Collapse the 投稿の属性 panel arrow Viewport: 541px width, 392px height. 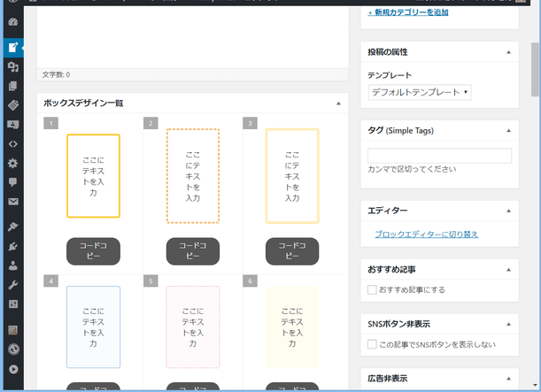[x=508, y=52]
